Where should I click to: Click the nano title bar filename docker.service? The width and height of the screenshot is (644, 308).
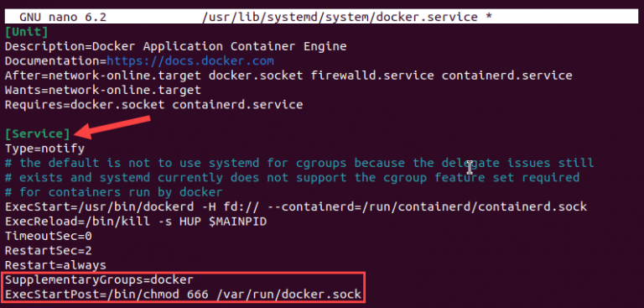coord(340,18)
